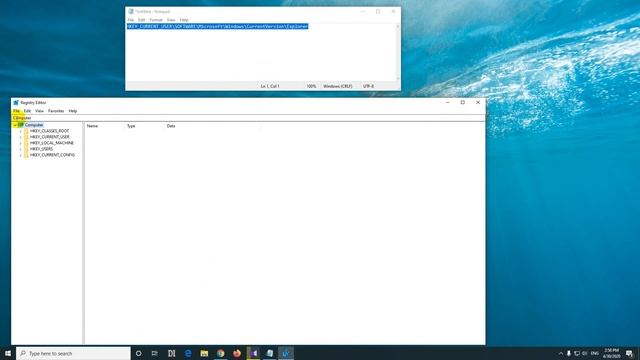Click the ENG language indicator
The width and height of the screenshot is (640, 360).
coord(595,353)
